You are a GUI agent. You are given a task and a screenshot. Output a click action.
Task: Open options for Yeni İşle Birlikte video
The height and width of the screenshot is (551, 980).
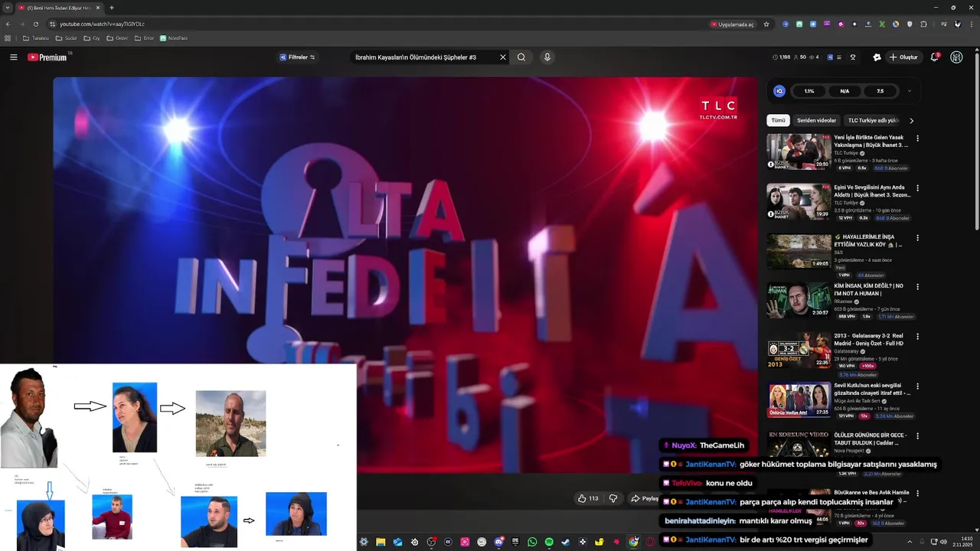[917, 139]
